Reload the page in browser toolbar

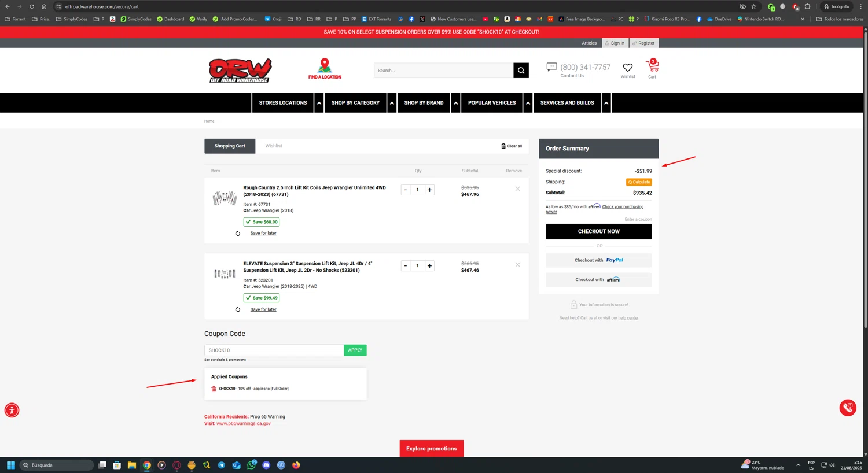31,6
